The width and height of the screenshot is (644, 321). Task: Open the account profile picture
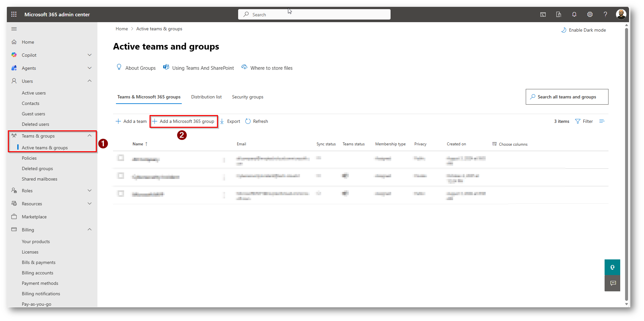621,14
